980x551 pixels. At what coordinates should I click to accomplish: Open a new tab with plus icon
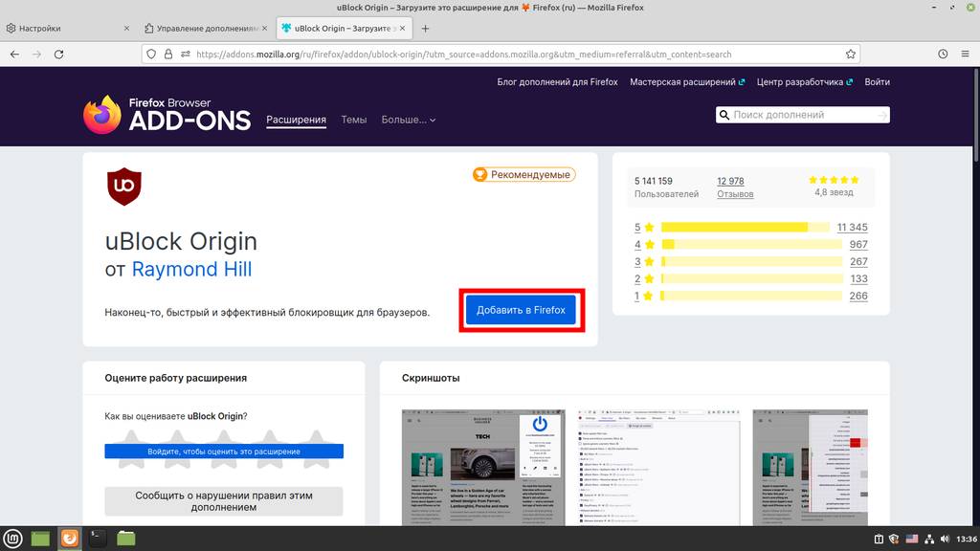(x=425, y=29)
